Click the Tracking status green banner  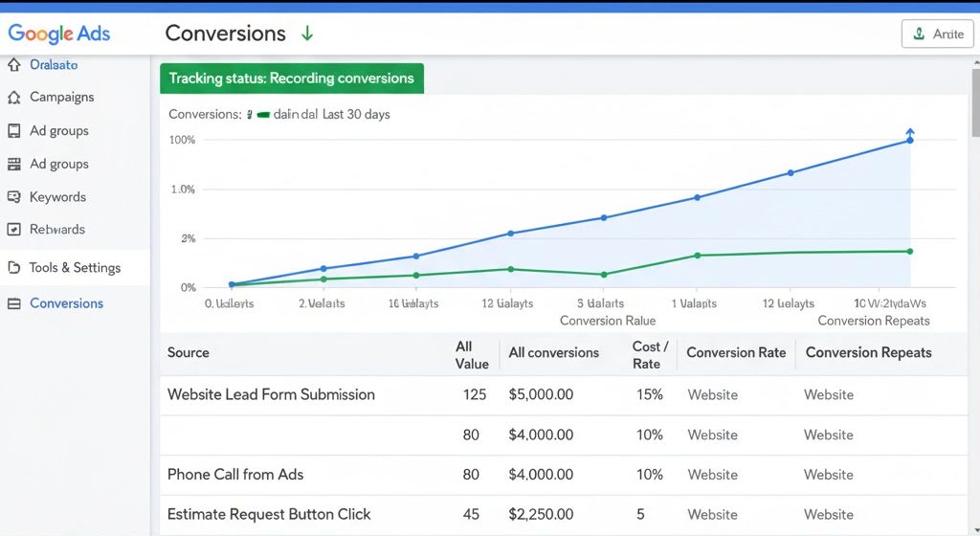(x=291, y=78)
